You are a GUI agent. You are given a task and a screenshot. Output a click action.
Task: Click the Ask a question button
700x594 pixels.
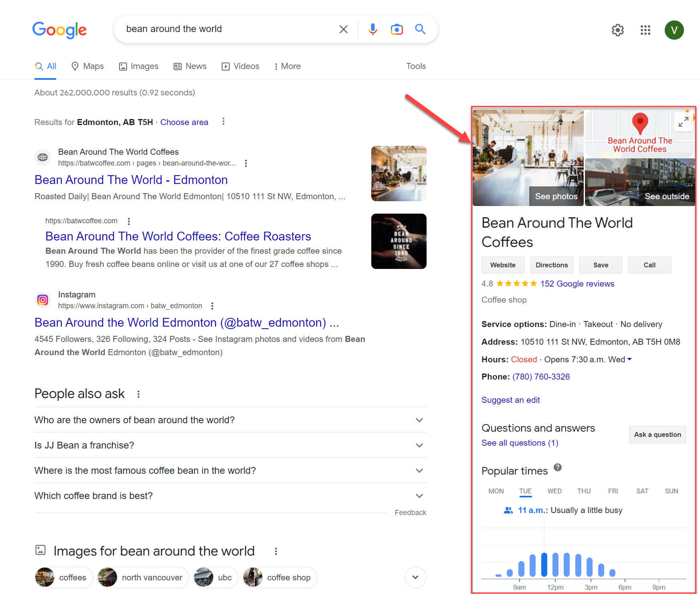pyautogui.click(x=658, y=434)
